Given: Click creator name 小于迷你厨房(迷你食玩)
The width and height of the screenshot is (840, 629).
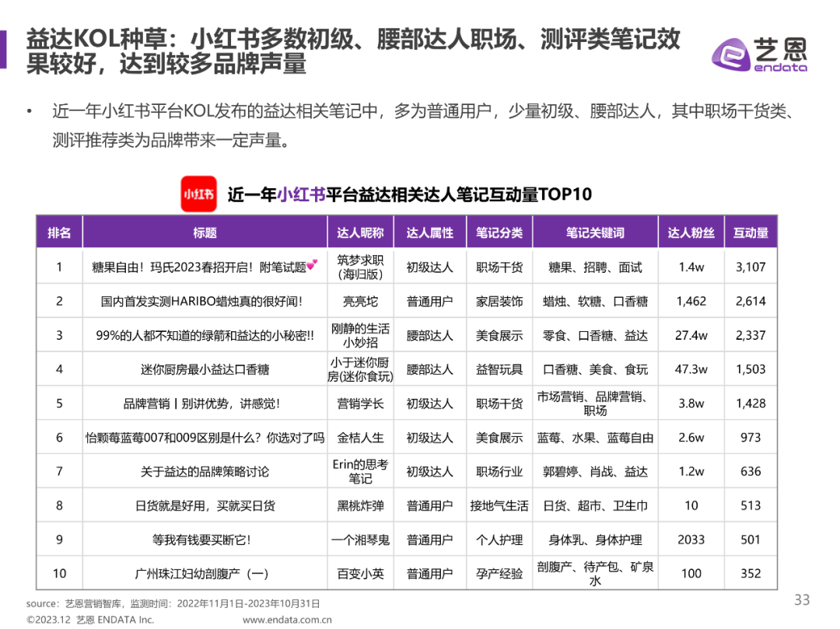Looking at the screenshot, I should point(360,369).
